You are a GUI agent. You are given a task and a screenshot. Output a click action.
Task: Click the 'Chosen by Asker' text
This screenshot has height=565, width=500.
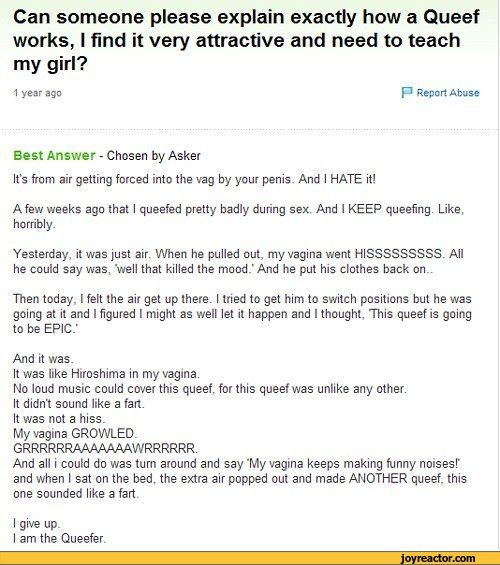(153, 156)
